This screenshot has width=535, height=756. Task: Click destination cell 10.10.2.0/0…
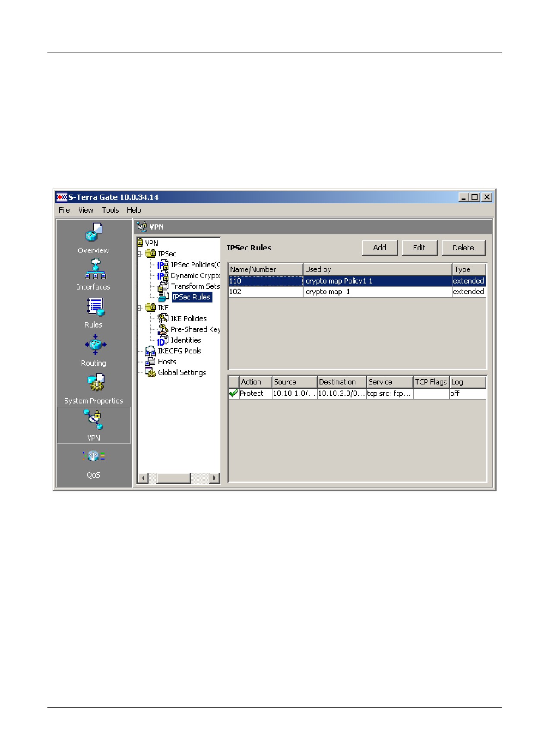point(342,394)
